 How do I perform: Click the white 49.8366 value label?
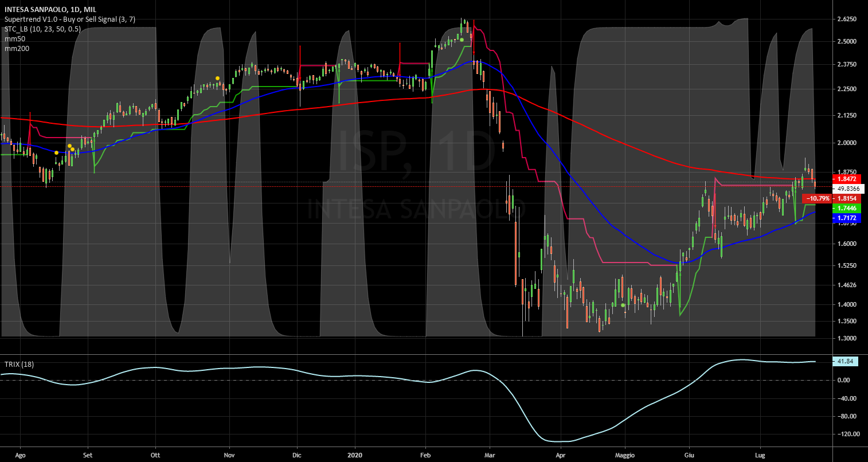tap(848, 188)
